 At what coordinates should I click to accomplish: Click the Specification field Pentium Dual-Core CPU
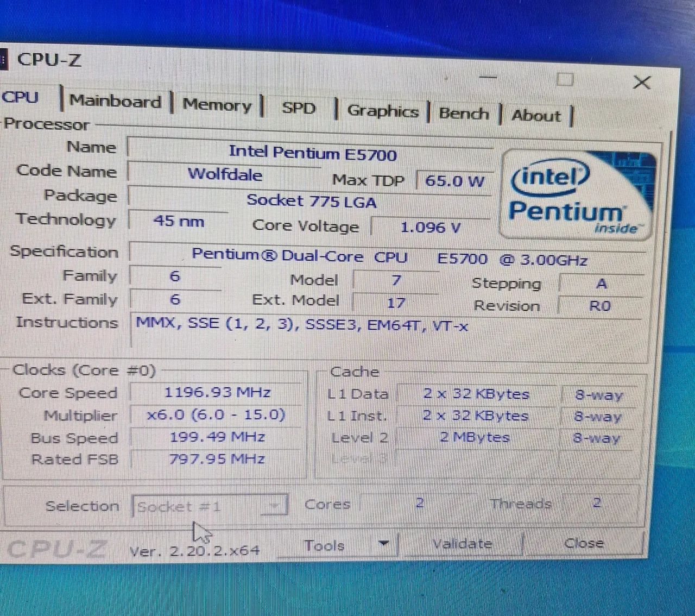tap(388, 257)
